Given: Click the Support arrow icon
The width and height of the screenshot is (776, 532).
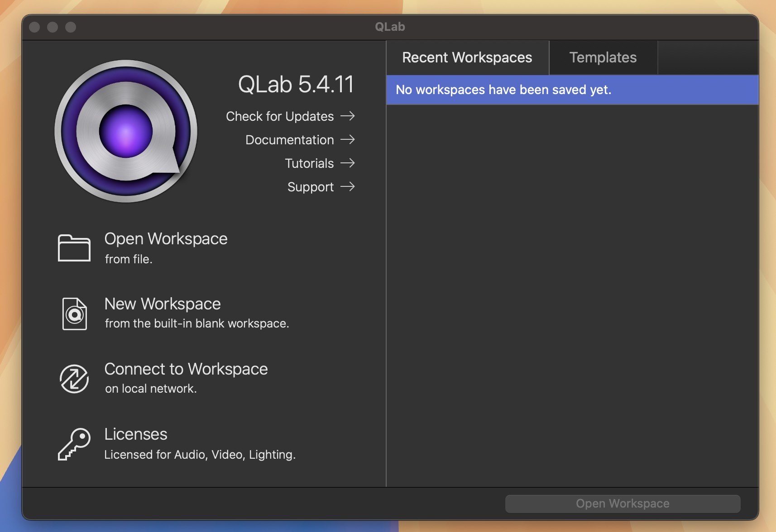Looking at the screenshot, I should point(349,187).
